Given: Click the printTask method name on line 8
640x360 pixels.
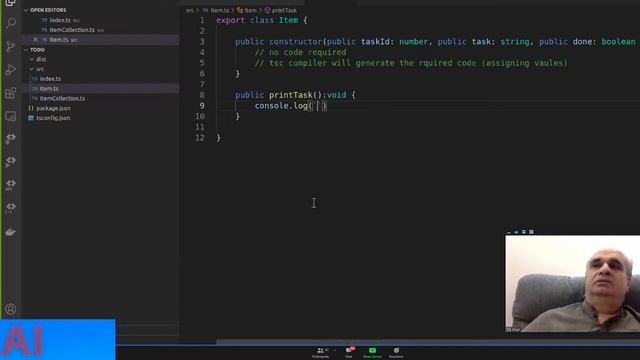Looking at the screenshot, I should pyautogui.click(x=291, y=95).
